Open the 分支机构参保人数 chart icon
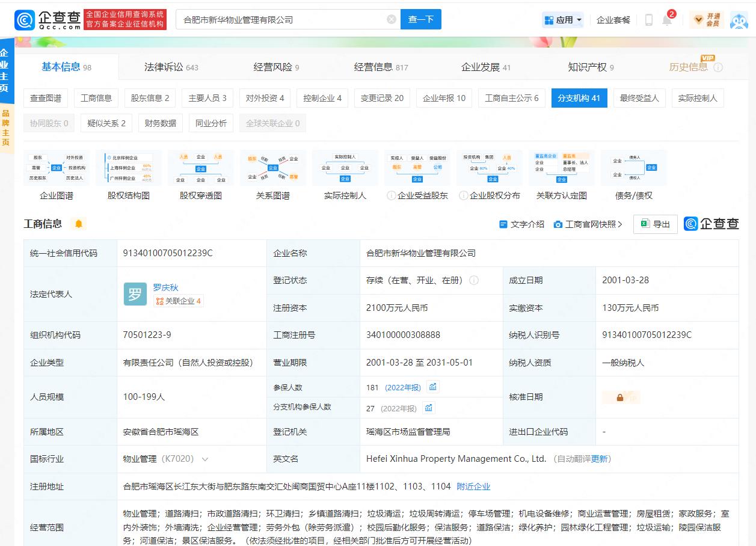This screenshot has height=546, width=756. coord(429,408)
